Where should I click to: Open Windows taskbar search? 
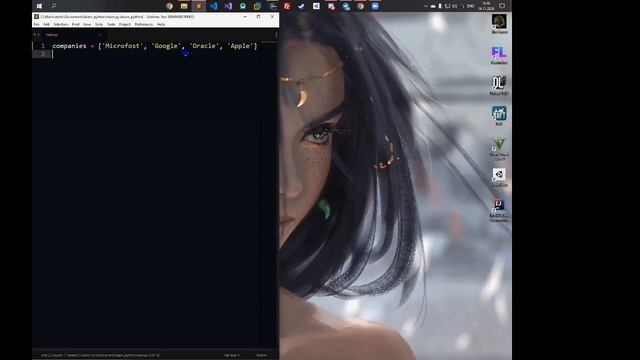[53, 6]
